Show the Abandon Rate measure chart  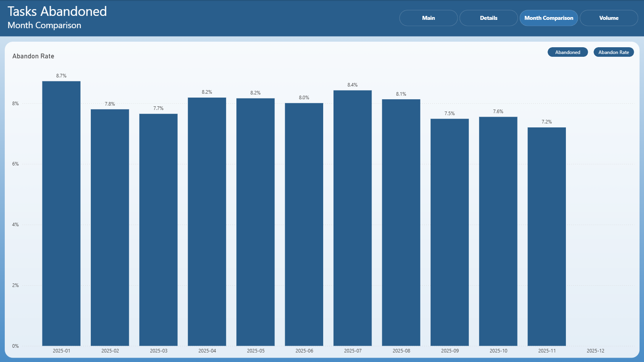tap(613, 52)
